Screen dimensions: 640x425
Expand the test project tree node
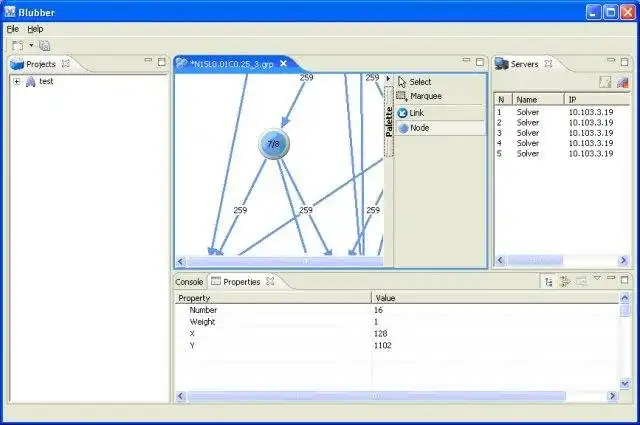coord(17,81)
